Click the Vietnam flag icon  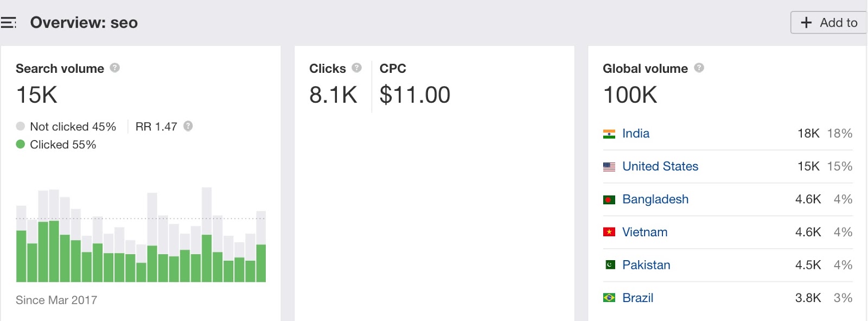pyautogui.click(x=609, y=232)
